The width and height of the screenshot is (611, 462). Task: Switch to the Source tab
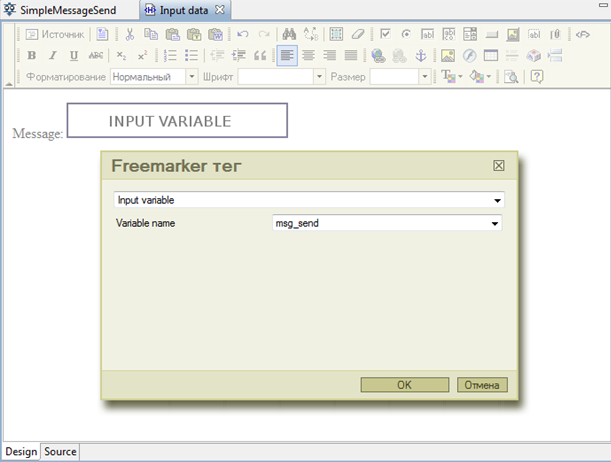click(x=60, y=451)
